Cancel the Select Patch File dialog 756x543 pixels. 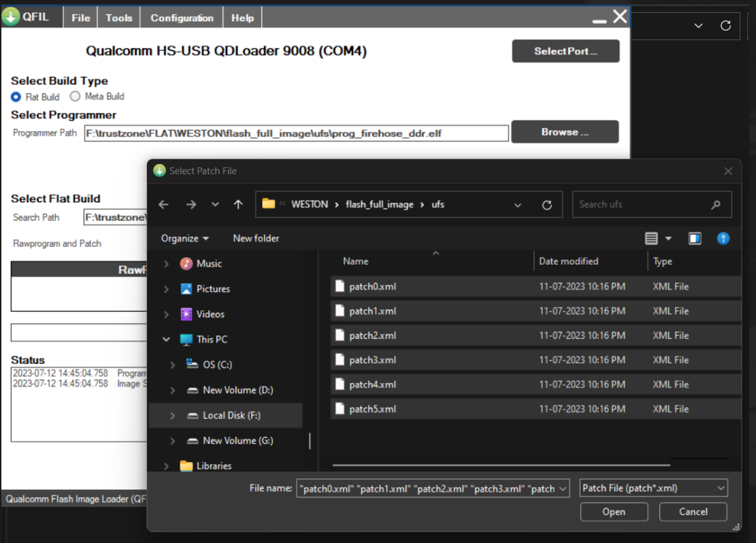[693, 512]
